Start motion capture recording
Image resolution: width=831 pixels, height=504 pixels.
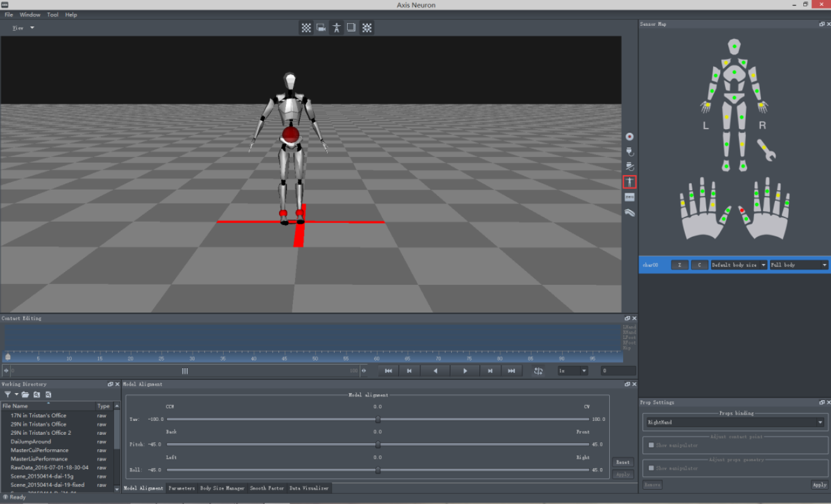point(629,135)
